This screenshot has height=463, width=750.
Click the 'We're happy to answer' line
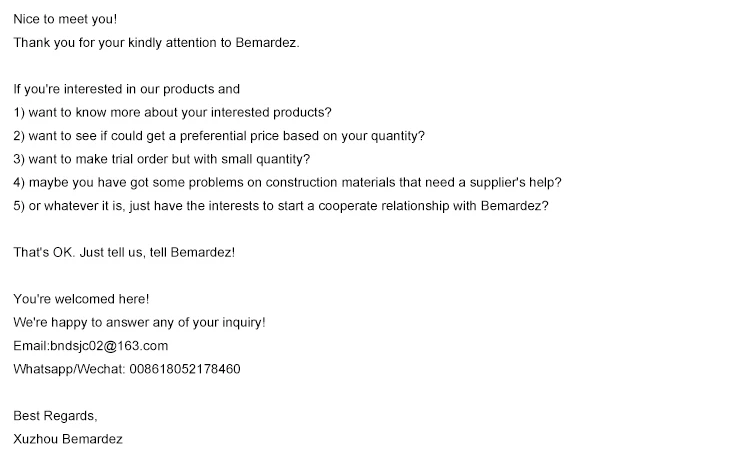(x=139, y=323)
